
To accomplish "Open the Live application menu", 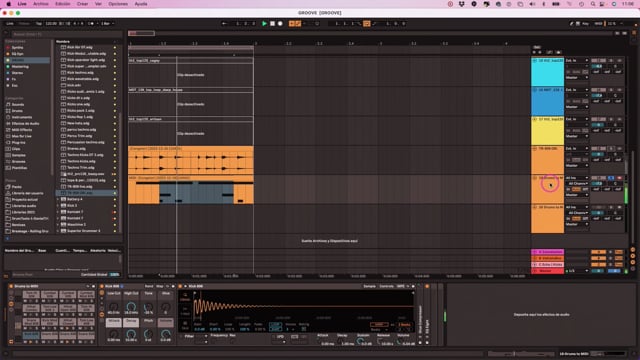I will click(22, 4).
